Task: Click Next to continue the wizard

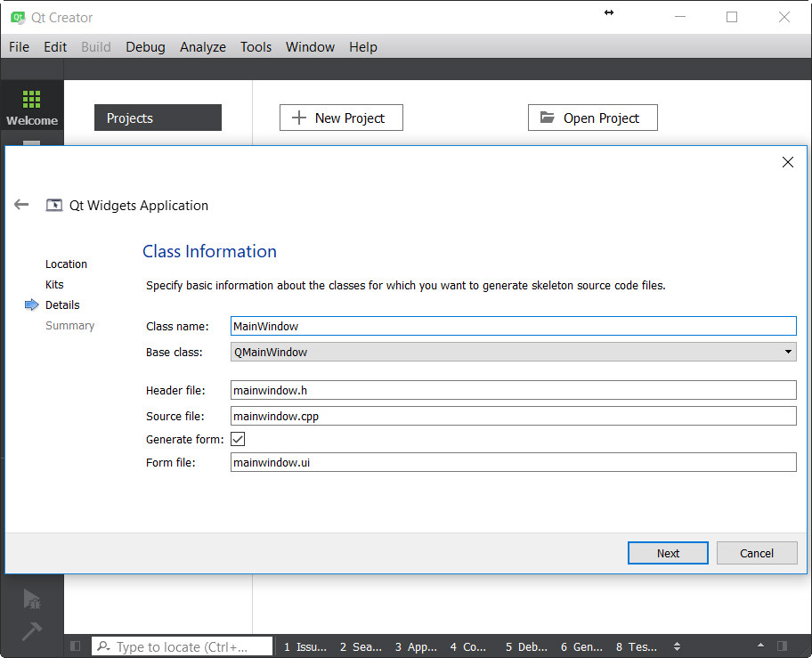Action: pos(668,553)
